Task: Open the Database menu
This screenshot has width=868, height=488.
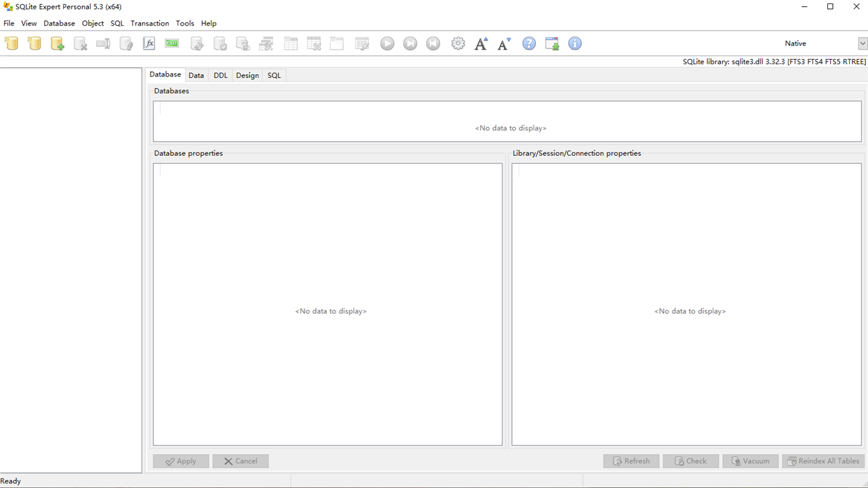Action: coord(59,22)
